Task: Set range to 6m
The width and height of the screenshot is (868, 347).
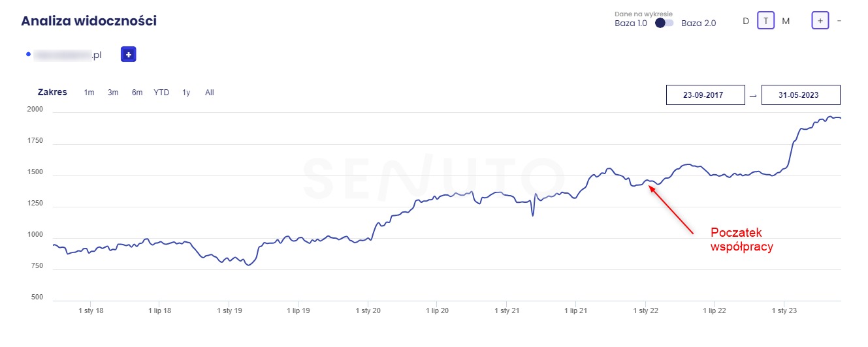Action: pos(137,93)
